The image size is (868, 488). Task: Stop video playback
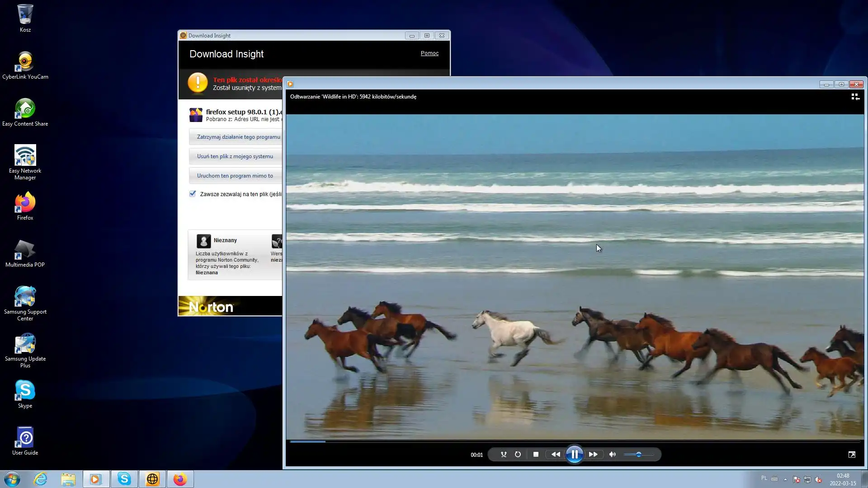[x=536, y=455]
